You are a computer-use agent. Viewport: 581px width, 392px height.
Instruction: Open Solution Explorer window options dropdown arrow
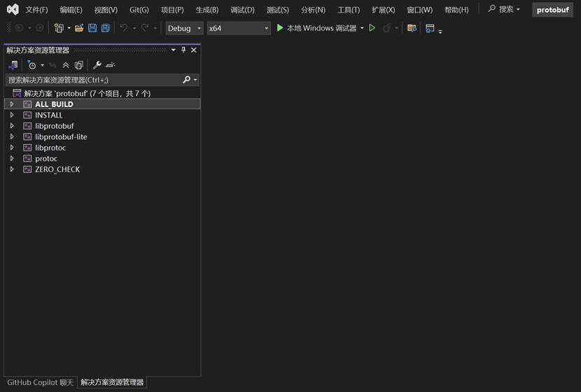[173, 50]
